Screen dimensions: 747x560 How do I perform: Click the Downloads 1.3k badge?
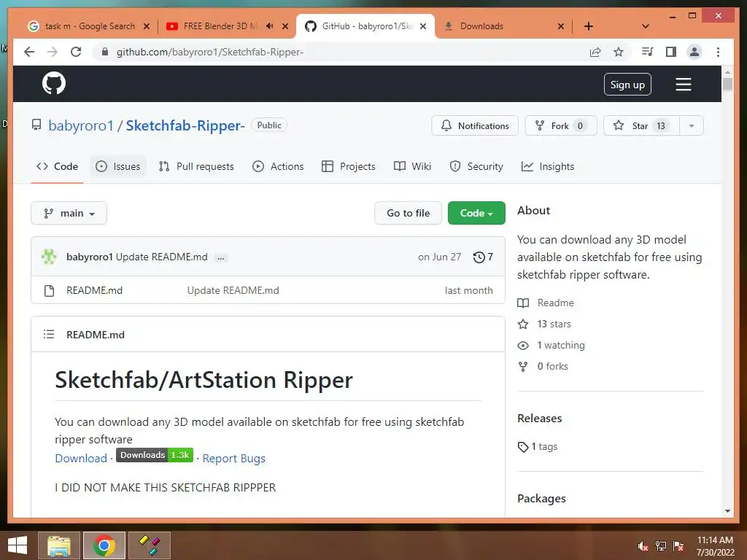(x=155, y=455)
